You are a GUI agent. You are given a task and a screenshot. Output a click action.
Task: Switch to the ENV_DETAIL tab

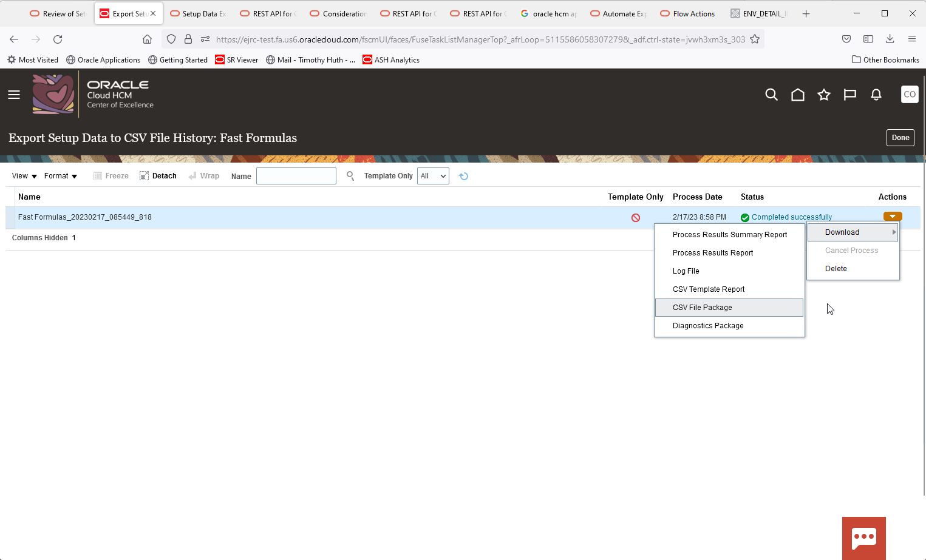(758, 13)
